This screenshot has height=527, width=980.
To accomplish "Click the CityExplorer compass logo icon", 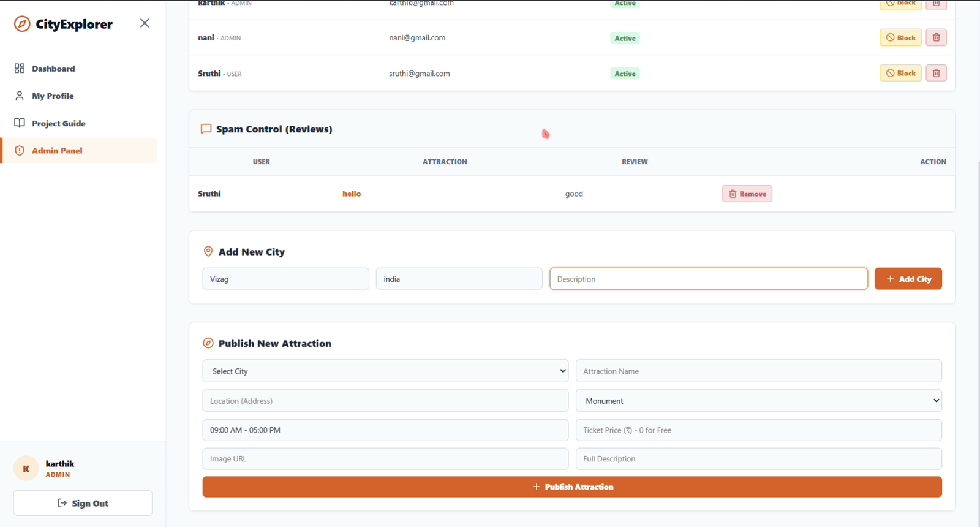I will click(22, 24).
